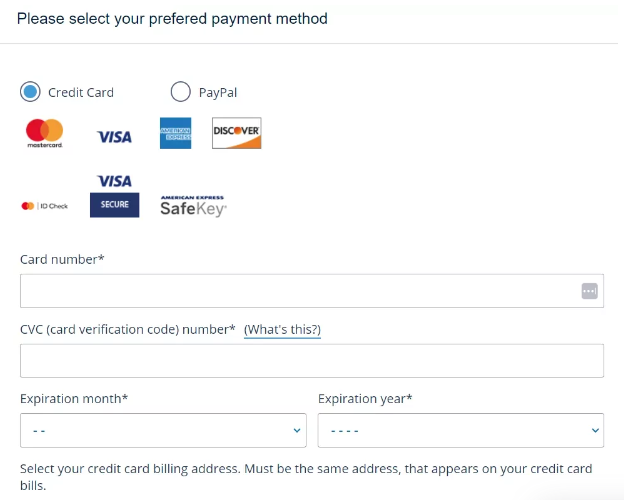Click the "Expiration month*" label

74,399
